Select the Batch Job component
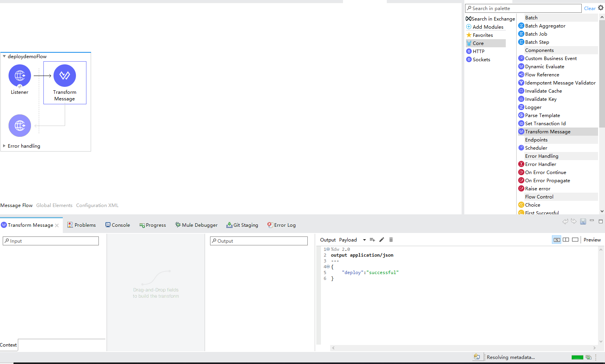The height and width of the screenshot is (364, 605). point(535,34)
